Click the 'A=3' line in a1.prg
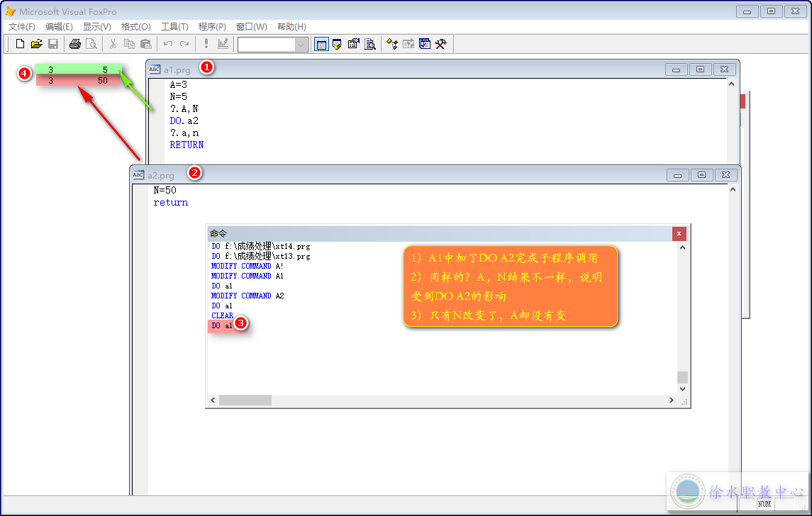Screen dimensions: 812x516 178,84
